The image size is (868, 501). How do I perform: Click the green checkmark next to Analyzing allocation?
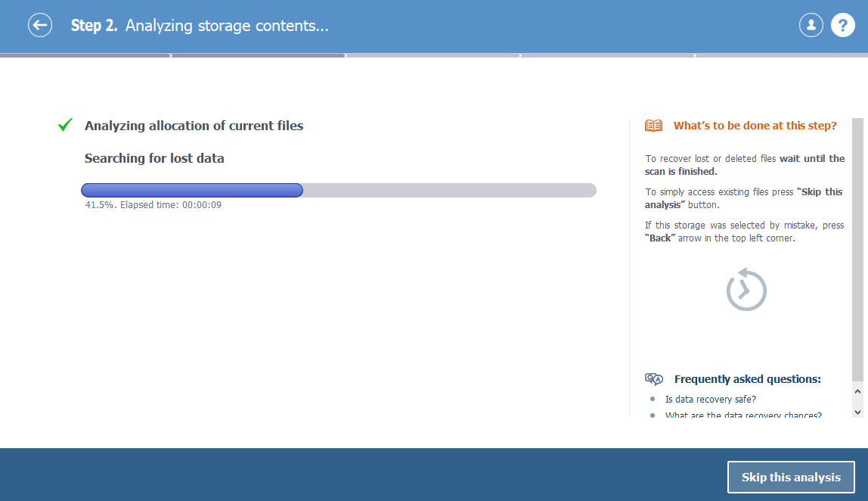pos(65,125)
